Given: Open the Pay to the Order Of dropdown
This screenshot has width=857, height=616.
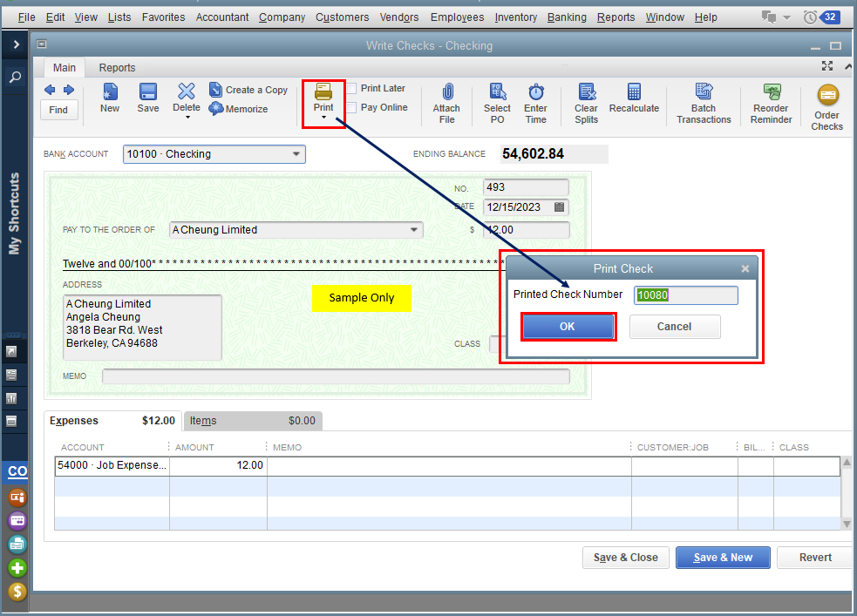Looking at the screenshot, I should 414,230.
